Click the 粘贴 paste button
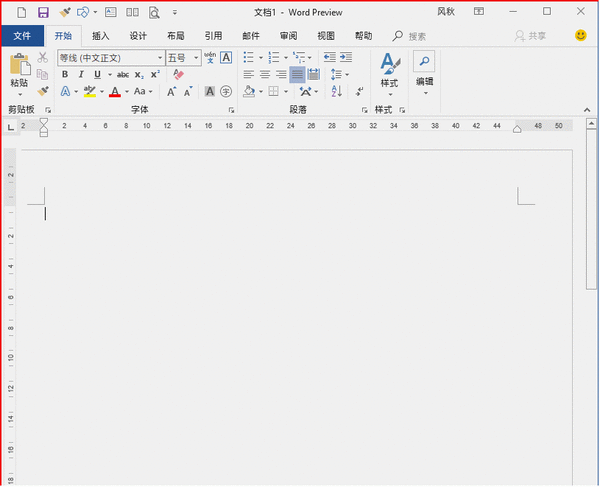The width and height of the screenshot is (600, 487). click(19, 73)
